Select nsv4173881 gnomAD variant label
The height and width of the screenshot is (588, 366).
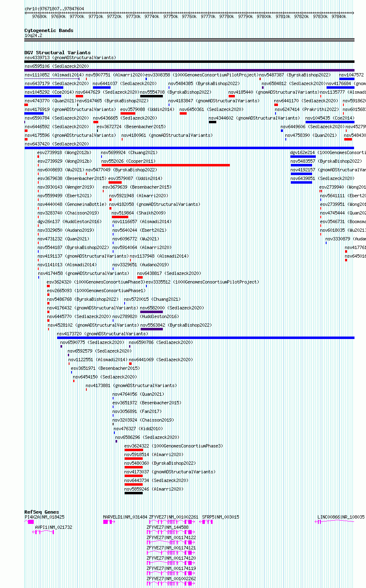pos(131,385)
